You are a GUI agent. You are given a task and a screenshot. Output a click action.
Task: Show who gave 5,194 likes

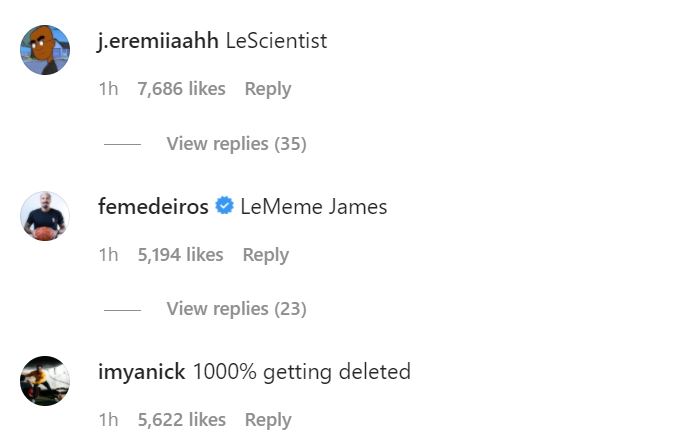[x=180, y=255]
